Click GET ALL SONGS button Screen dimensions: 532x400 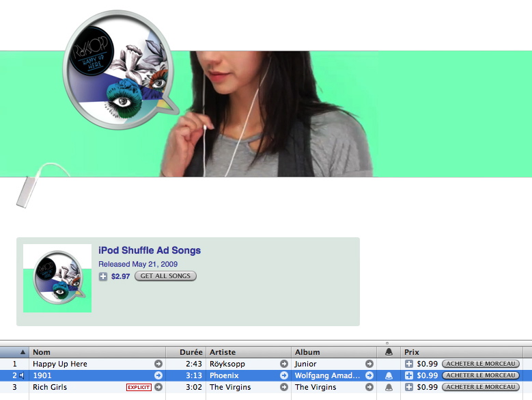coord(165,276)
